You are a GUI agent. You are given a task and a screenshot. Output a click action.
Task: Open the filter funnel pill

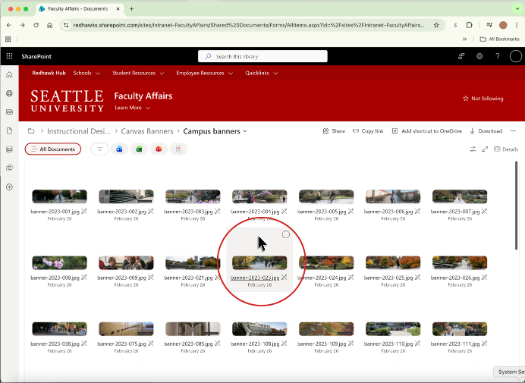(99, 149)
